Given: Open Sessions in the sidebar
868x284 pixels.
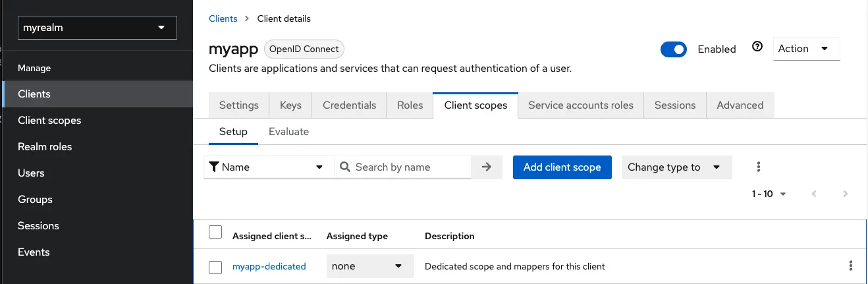Looking at the screenshot, I should pos(97,226).
